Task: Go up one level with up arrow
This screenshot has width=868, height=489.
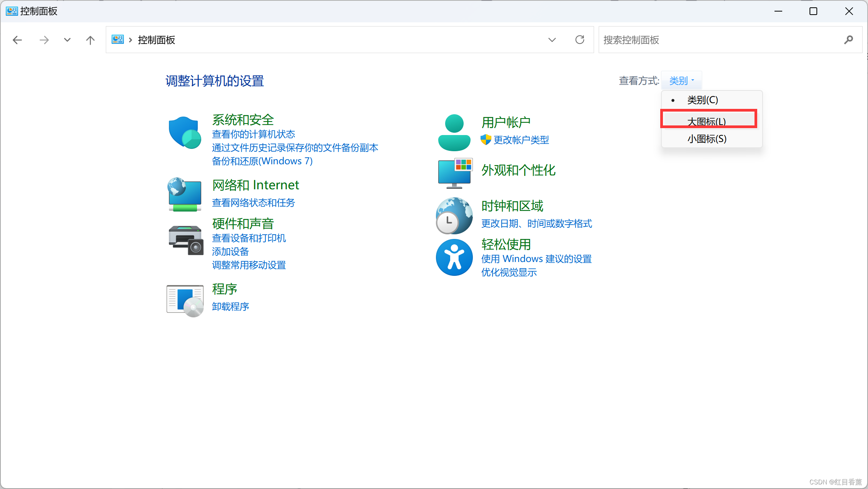Action: [90, 40]
